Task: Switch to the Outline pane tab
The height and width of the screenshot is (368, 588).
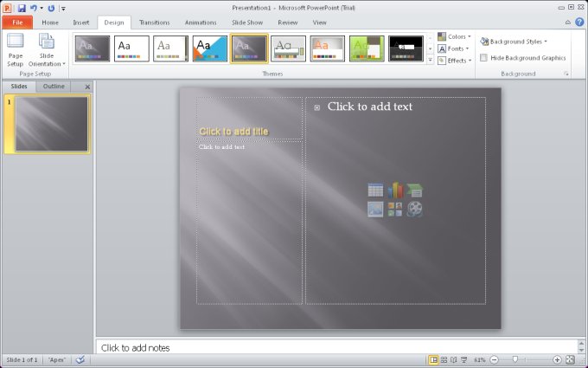Action: pos(54,87)
